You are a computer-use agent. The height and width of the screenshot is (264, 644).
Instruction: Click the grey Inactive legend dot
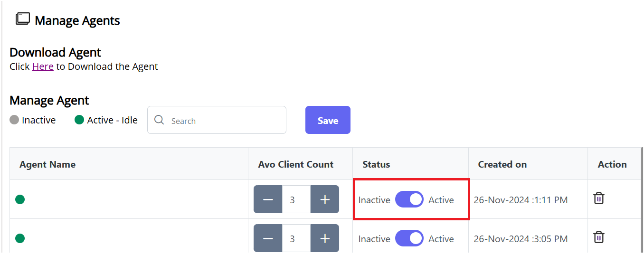[14, 120]
